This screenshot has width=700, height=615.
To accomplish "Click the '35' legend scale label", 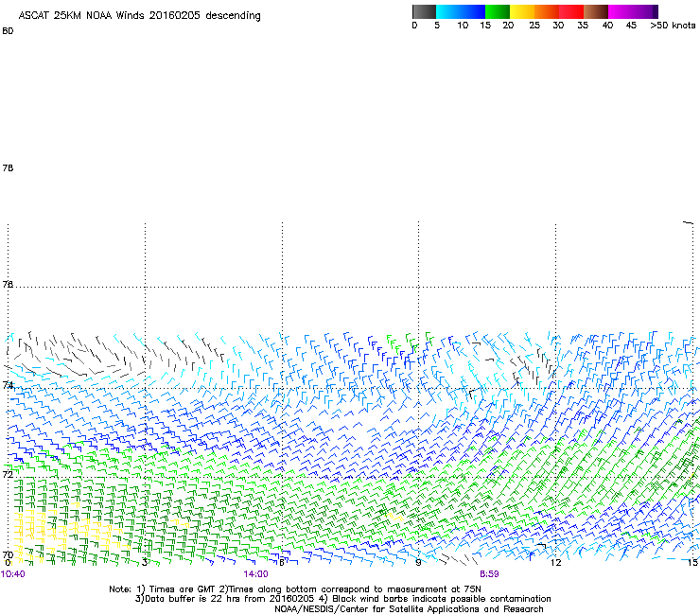I will click(x=583, y=26).
